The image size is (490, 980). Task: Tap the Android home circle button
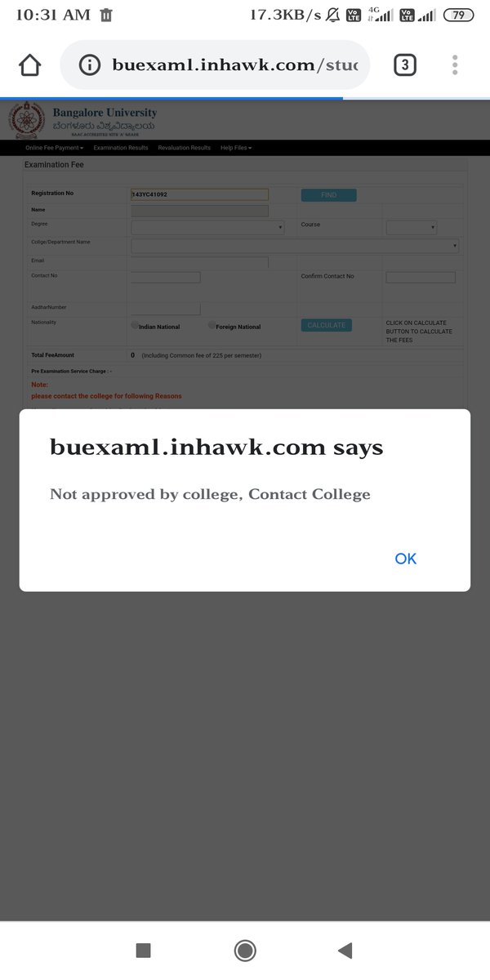[244, 950]
